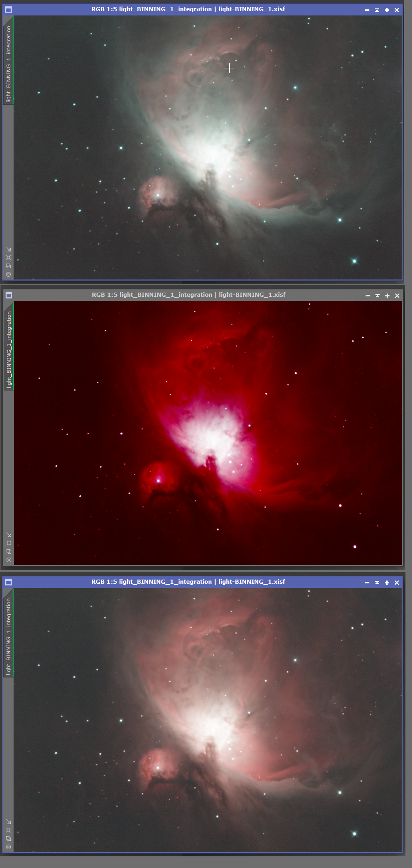Image resolution: width=412 pixels, height=868 pixels.
Task: Open the window menu icon of top window
Action: pos(8,9)
